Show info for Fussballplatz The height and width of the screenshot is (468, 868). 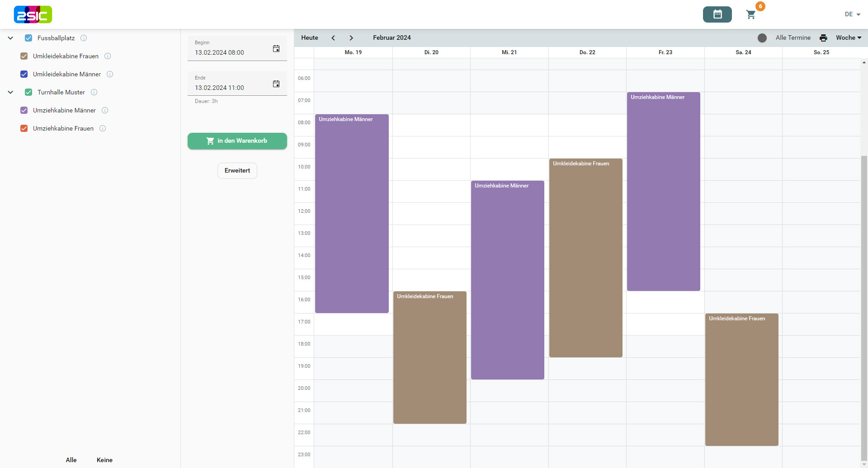(x=84, y=38)
